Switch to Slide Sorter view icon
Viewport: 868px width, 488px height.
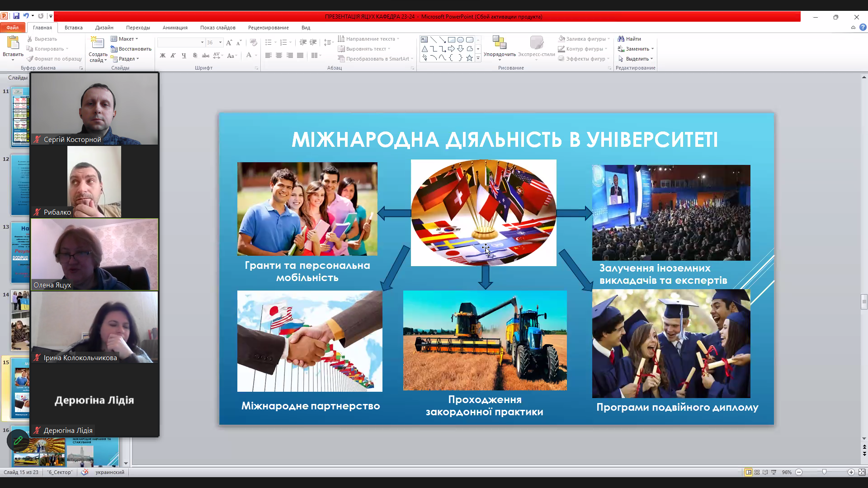[757, 472]
